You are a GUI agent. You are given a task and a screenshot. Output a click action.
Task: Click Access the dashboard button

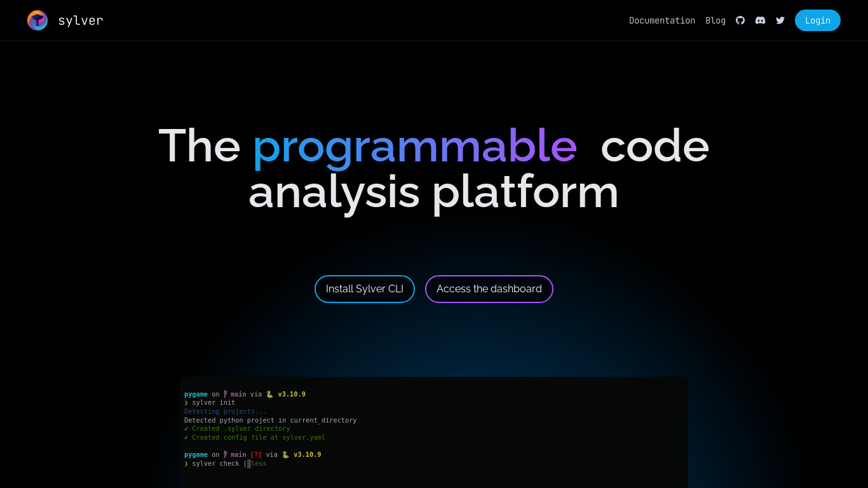(x=489, y=289)
